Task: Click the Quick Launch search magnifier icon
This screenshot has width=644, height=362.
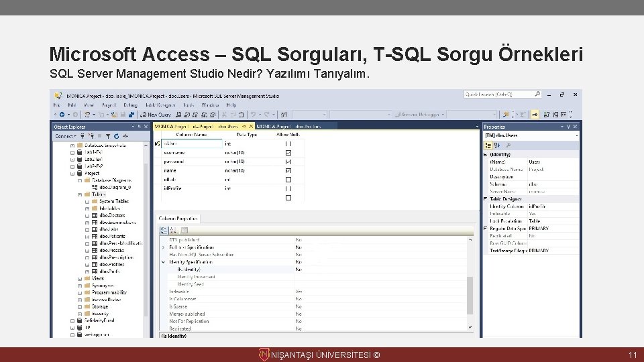Action: point(537,94)
